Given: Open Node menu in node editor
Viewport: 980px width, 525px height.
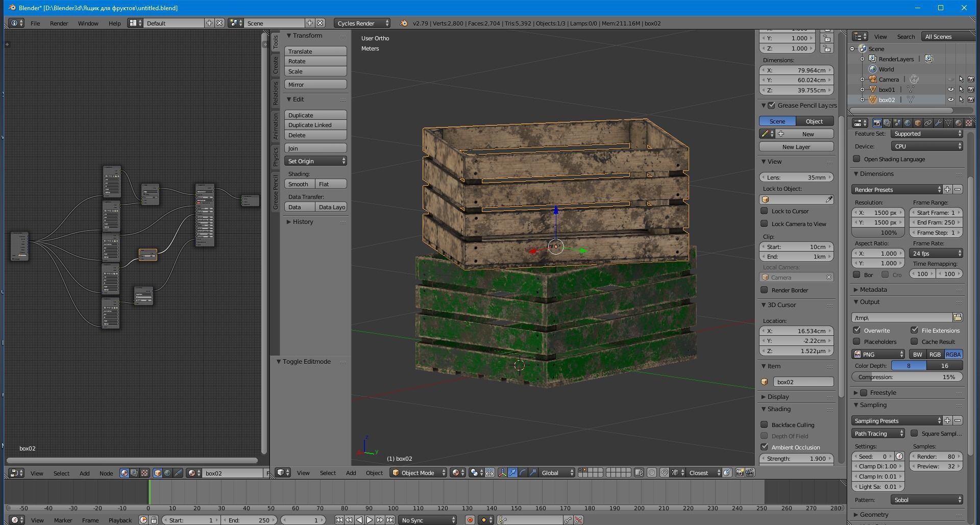Looking at the screenshot, I should (x=106, y=473).
